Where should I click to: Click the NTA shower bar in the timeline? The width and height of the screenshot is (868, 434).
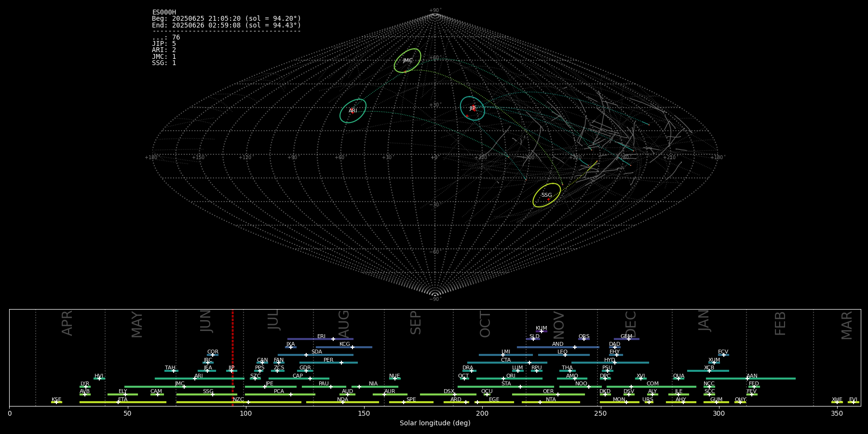tap(551, 402)
